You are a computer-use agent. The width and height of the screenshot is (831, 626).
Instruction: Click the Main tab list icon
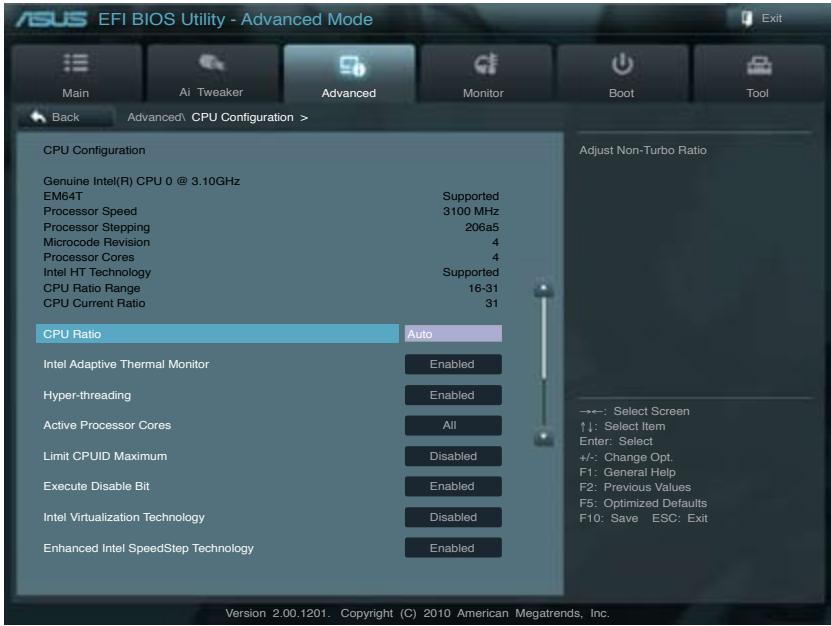tap(75, 63)
